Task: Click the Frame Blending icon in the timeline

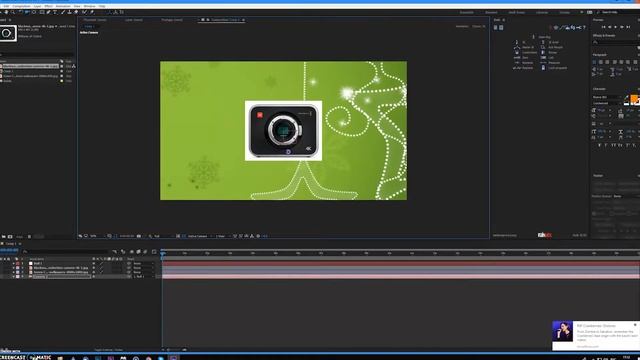Action: click(x=138, y=252)
